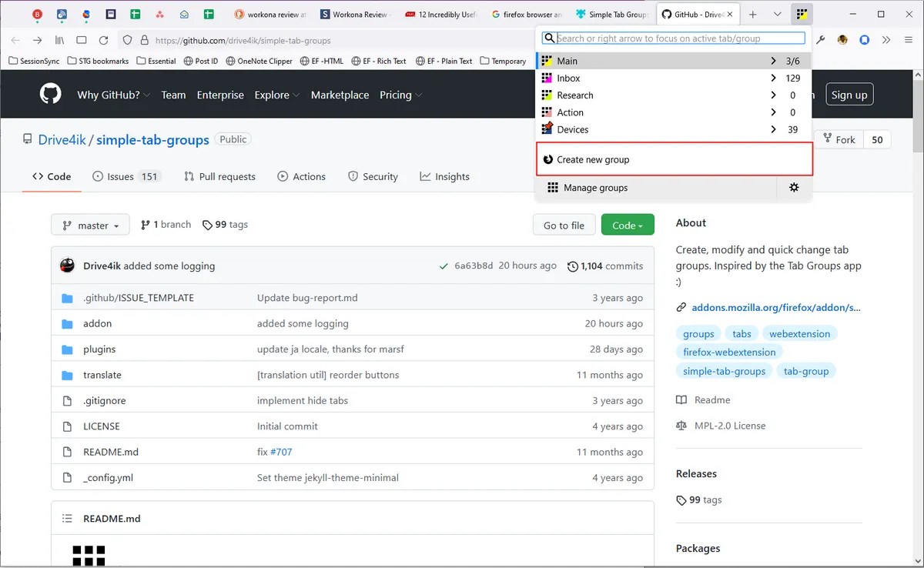The width and height of the screenshot is (924, 568).
Task: Open the Firefox library sidebar icon
Action: [x=59, y=40]
